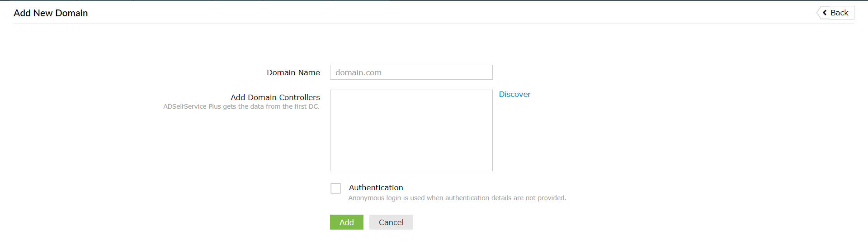Click the Anonymous login description text
This screenshot has width=868, height=245.
tap(457, 198)
